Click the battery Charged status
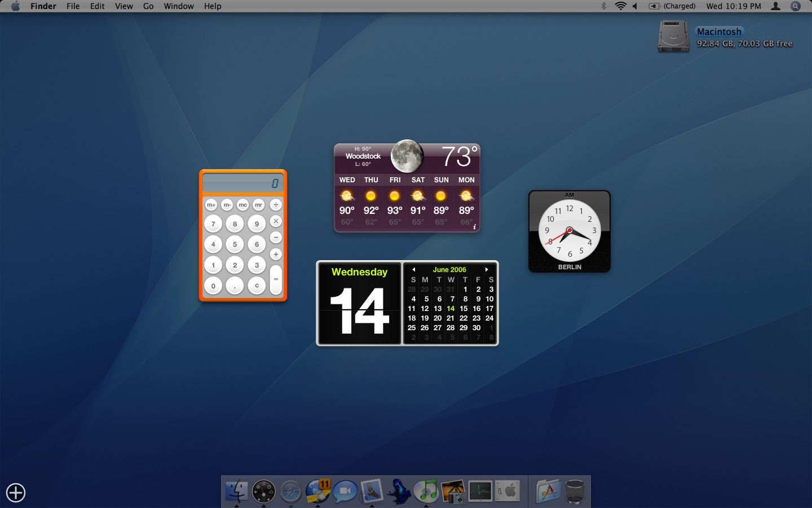The width and height of the screenshot is (812, 508). (672, 6)
